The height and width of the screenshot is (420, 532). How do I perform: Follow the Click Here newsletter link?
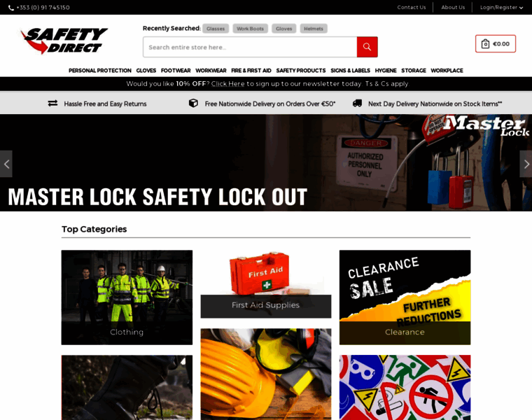click(227, 84)
